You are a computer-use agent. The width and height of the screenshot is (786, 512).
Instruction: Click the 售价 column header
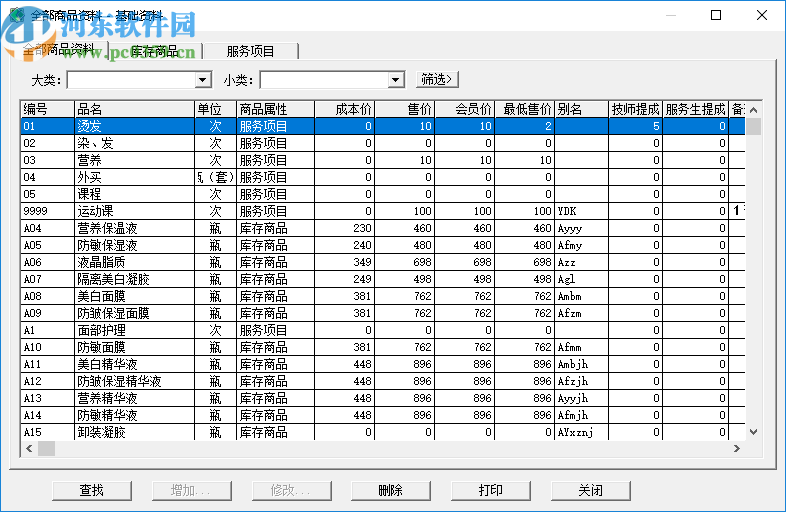[405, 109]
